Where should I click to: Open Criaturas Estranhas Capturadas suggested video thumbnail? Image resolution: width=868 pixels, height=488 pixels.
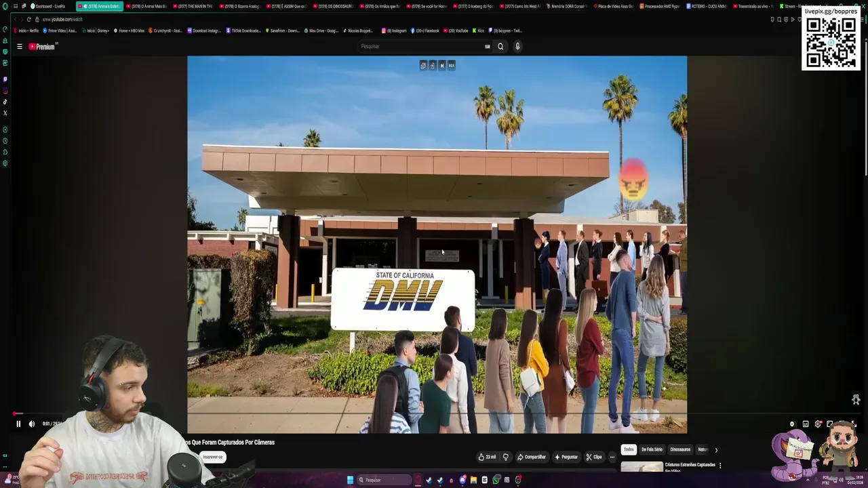click(642, 466)
